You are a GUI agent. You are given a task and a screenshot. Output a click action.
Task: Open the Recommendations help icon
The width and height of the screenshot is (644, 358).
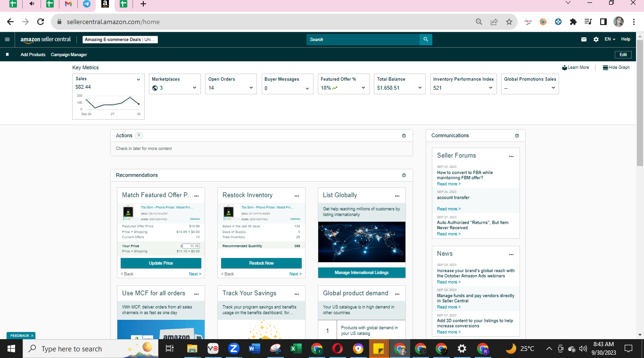404,175
